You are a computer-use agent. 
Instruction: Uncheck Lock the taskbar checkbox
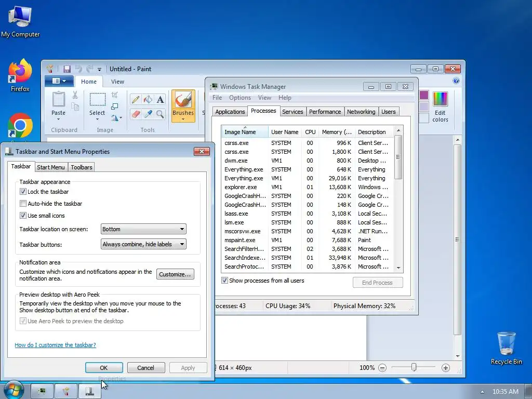pos(23,192)
